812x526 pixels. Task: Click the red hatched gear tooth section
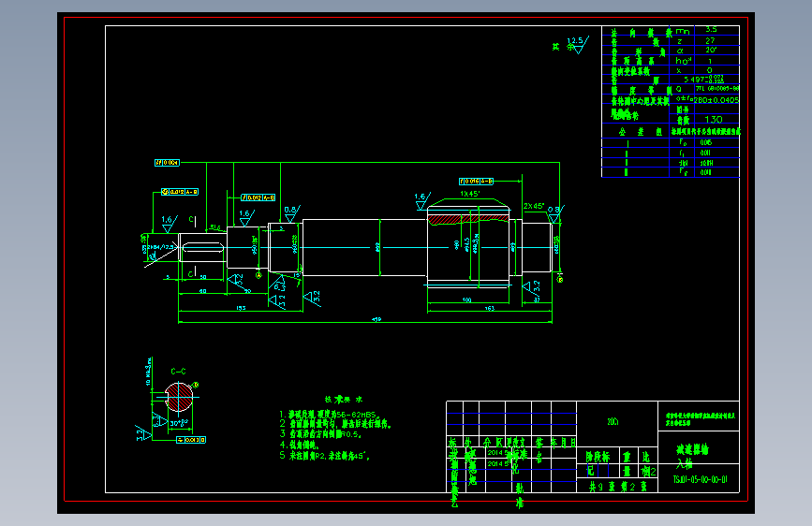(467, 218)
